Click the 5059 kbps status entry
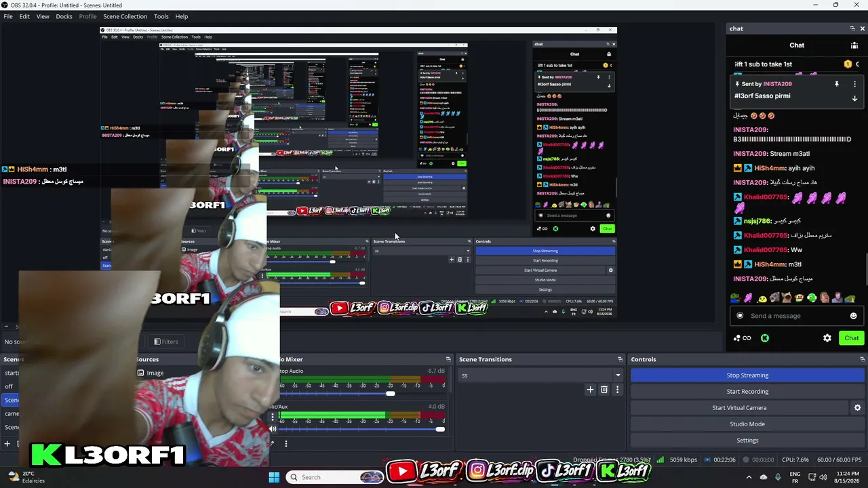The width and height of the screenshot is (868, 488). (x=683, y=460)
